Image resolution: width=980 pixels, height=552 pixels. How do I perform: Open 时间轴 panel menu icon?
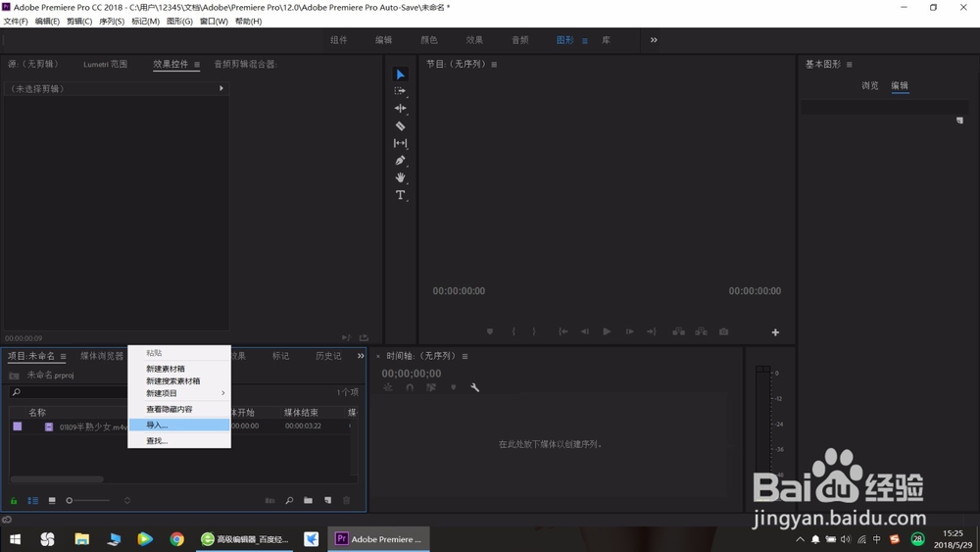point(465,356)
